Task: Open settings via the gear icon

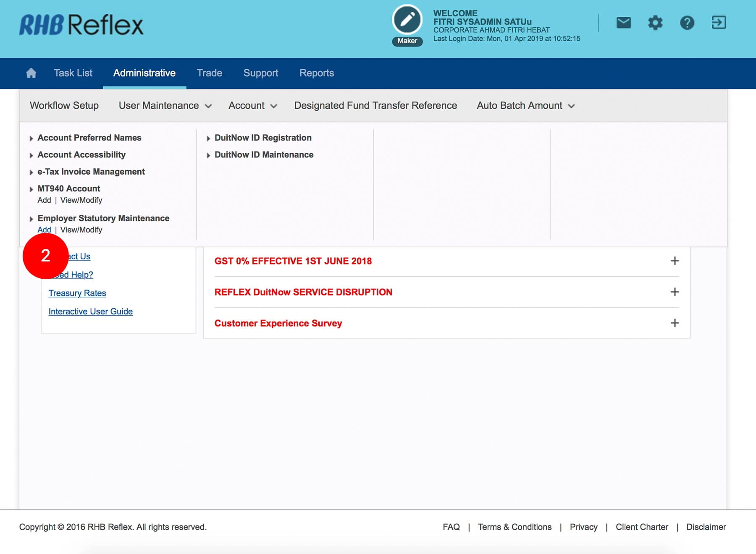Action: pyautogui.click(x=655, y=23)
